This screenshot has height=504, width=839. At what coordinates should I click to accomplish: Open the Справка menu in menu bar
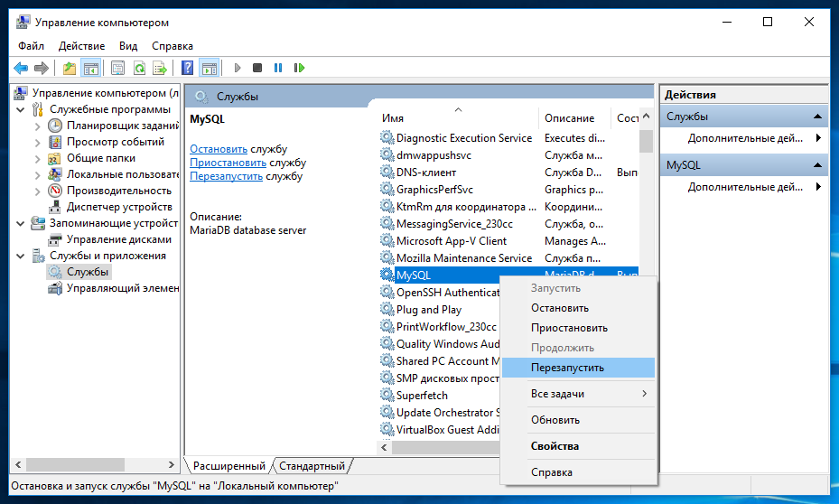pyautogui.click(x=172, y=46)
